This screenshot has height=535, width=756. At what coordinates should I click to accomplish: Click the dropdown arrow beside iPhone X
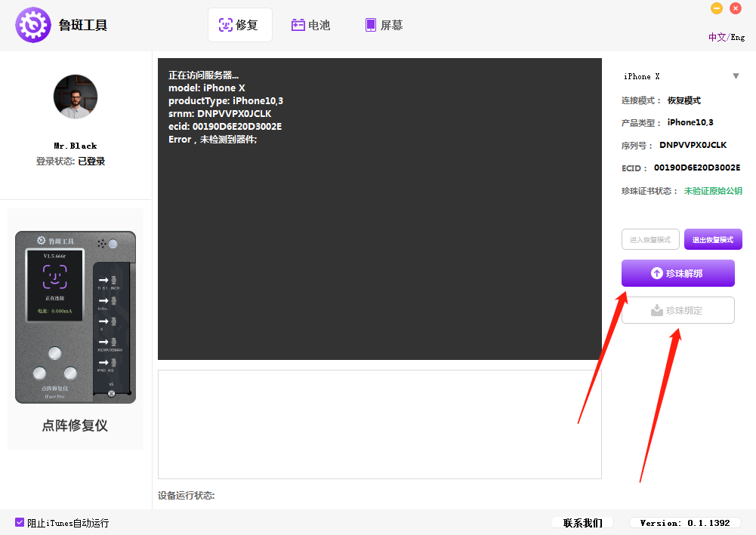coord(736,76)
